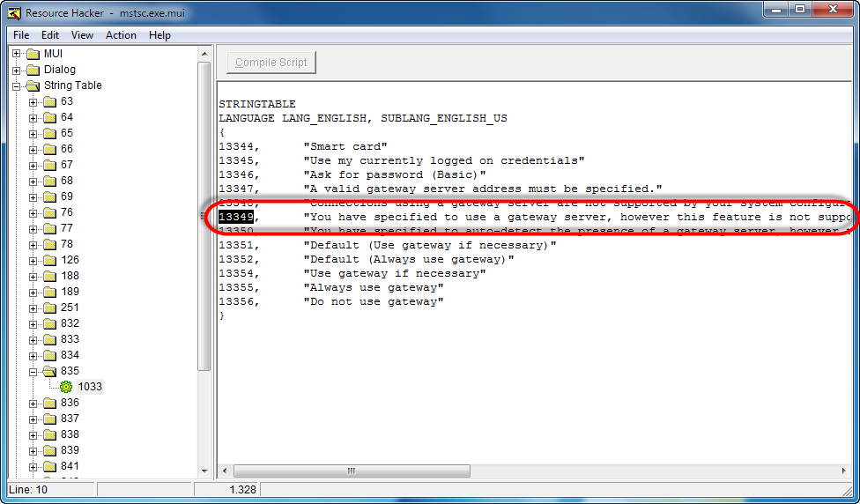Select the 1033 gear resource icon
This screenshot has height=504, width=860.
65,387
